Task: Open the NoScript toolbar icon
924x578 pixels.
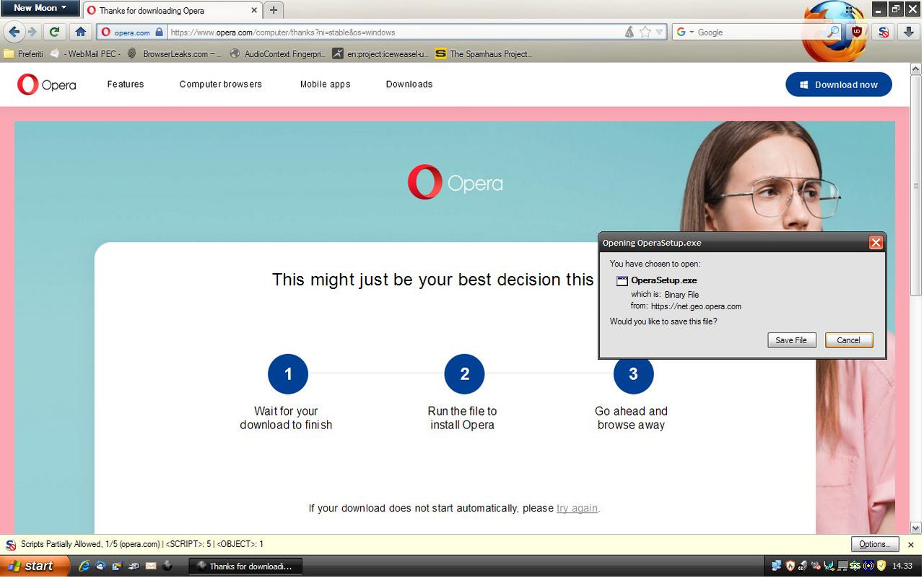Action: tap(884, 32)
